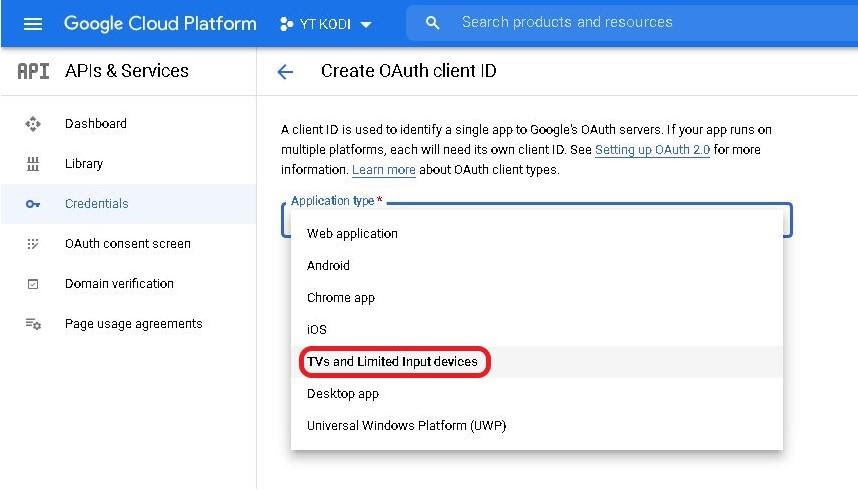
Task: Click the Learn more link
Action: tap(384, 170)
